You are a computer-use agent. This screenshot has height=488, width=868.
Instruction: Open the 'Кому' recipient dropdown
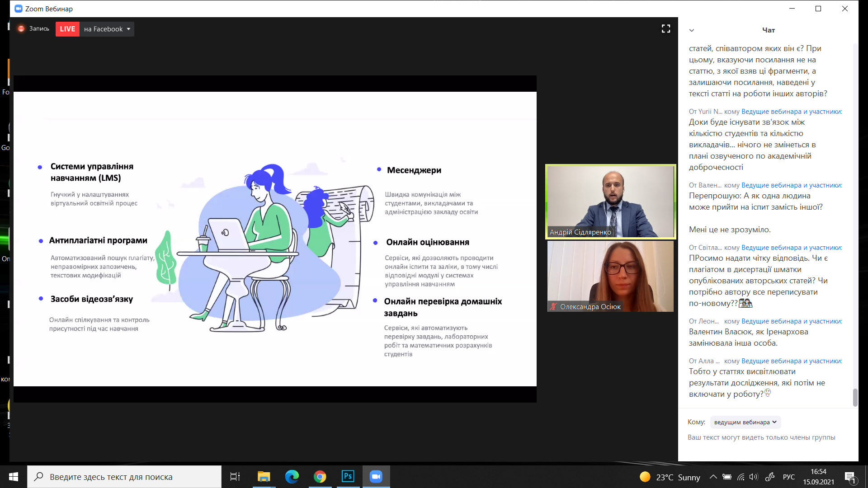click(x=745, y=422)
